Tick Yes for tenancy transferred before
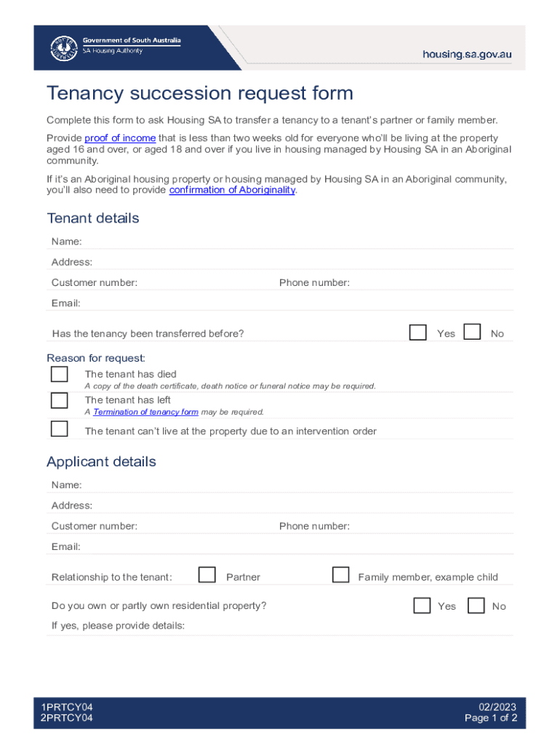This screenshot has height=745, width=560. 418,332
